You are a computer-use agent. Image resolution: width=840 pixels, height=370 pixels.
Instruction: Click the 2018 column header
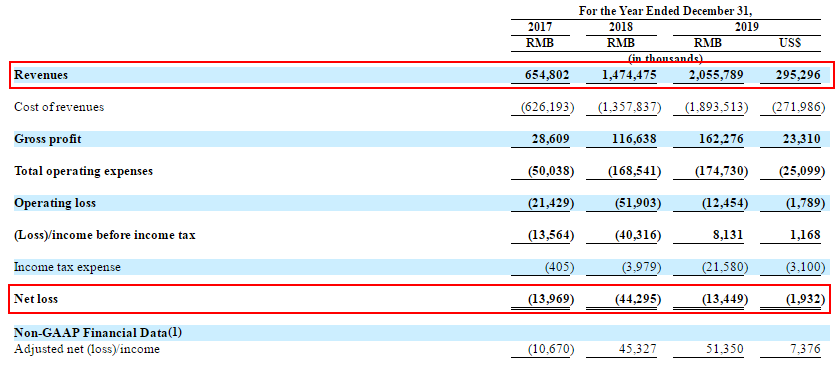coord(620,27)
